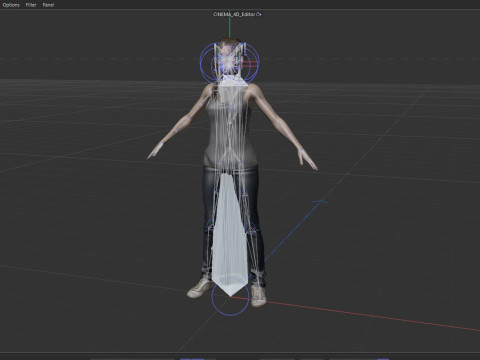The height and width of the screenshot is (360, 480).
Task: Select the blue circle controller at the feet
Action: (230, 297)
